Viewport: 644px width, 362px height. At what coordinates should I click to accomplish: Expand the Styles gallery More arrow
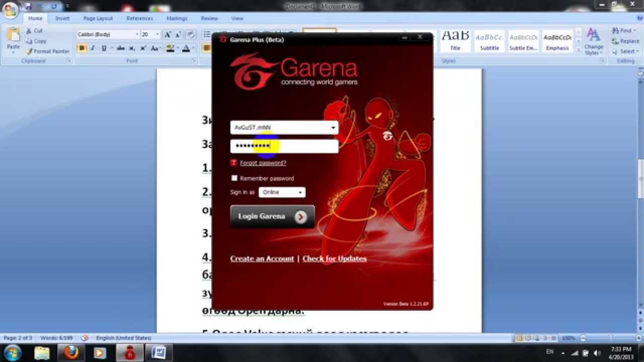[578, 49]
